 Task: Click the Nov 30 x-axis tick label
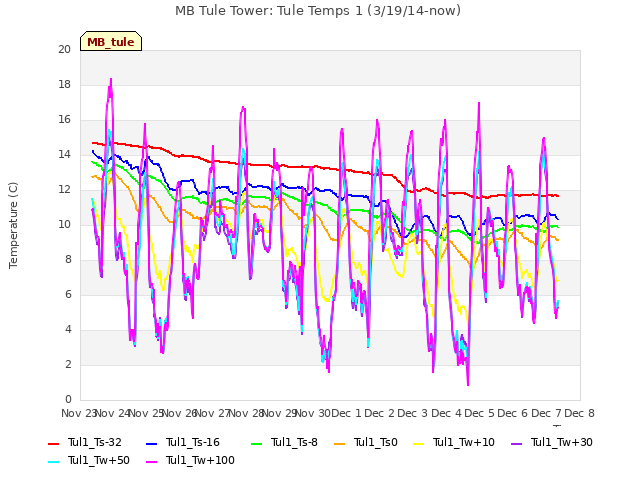pyautogui.click(x=312, y=413)
